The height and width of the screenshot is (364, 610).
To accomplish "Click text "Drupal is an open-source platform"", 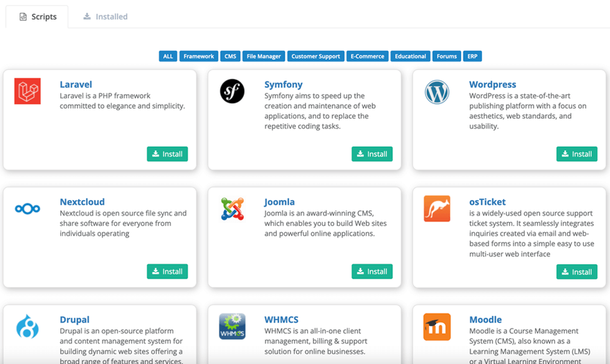I will tap(117, 331).
